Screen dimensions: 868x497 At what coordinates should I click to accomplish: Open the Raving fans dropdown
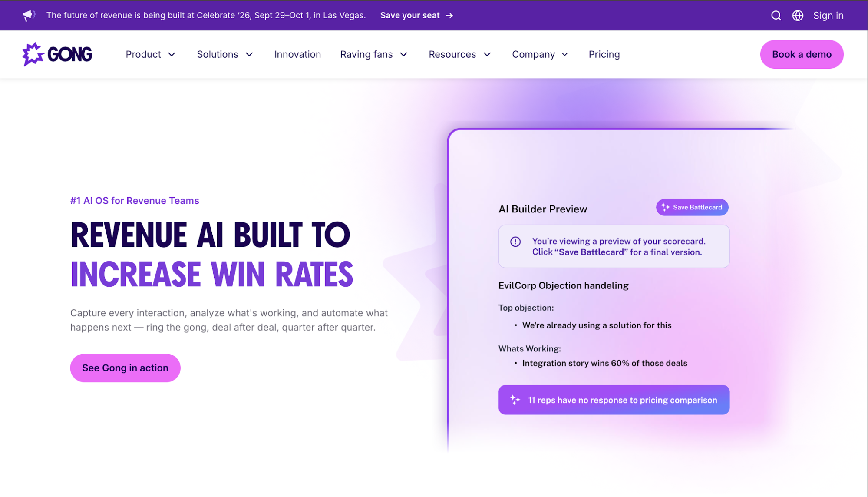coord(374,54)
